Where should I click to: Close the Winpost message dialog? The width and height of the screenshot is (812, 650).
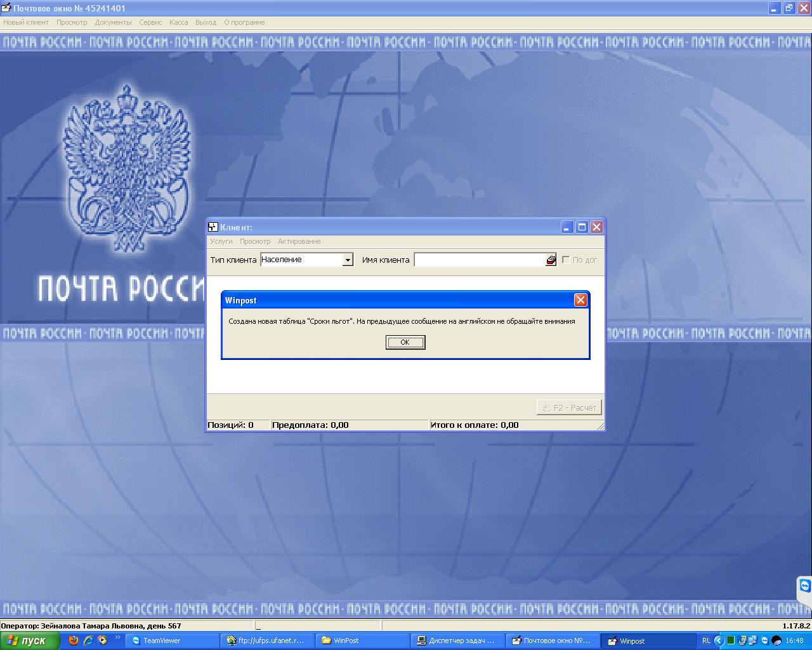[x=580, y=300]
